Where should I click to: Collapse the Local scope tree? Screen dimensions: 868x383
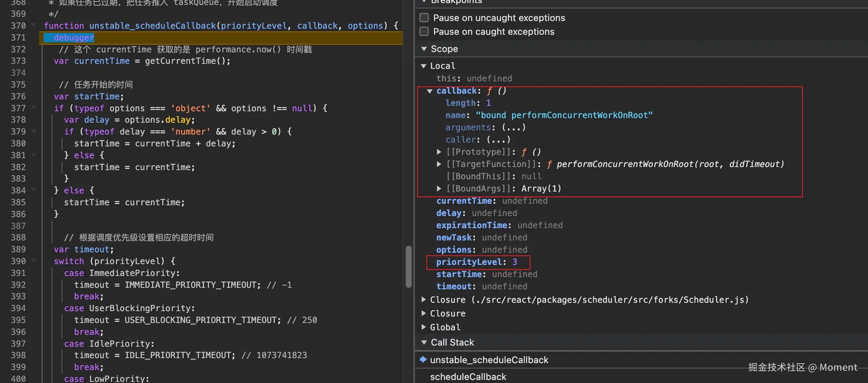[x=424, y=66]
